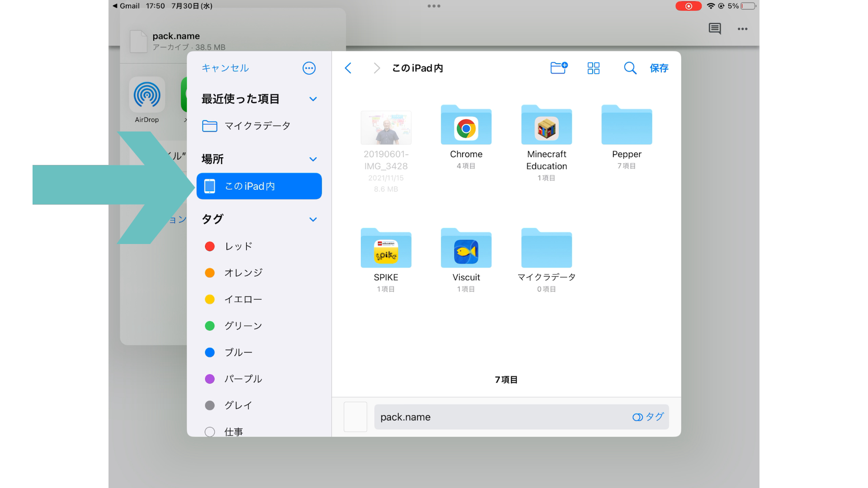Open the Chrome folder

coord(466,126)
